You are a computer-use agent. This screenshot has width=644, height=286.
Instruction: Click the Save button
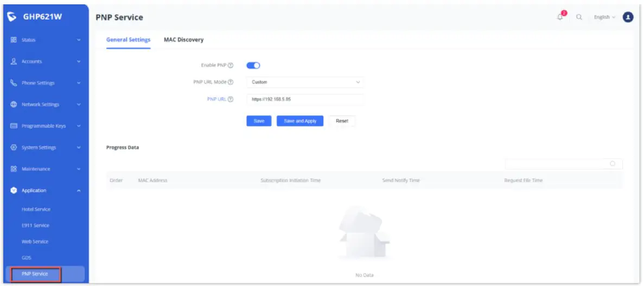coord(259,121)
